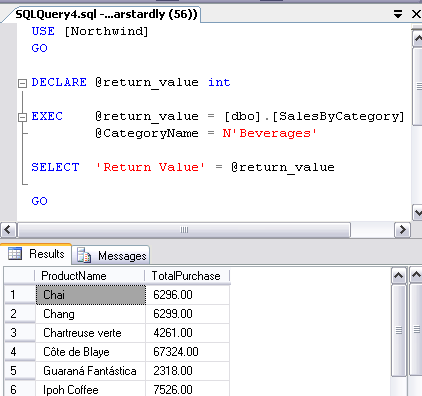Select row header 4 in results
This screenshot has width=422, height=396.
[19, 352]
